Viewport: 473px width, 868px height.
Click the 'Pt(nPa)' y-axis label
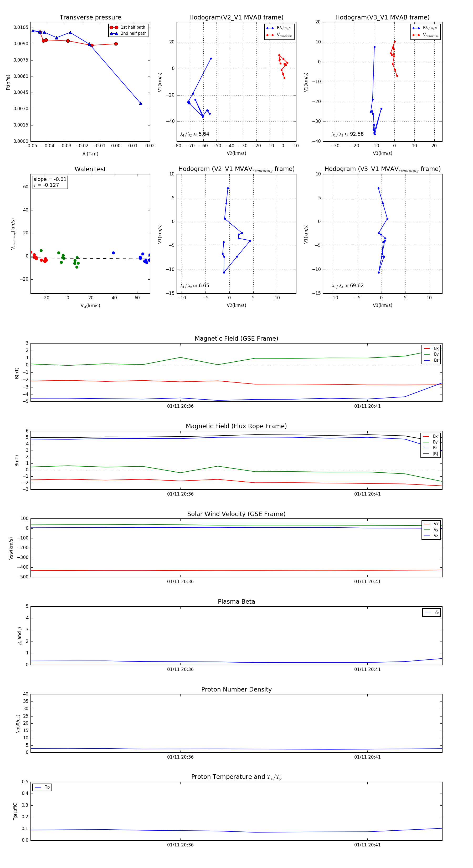8,82
